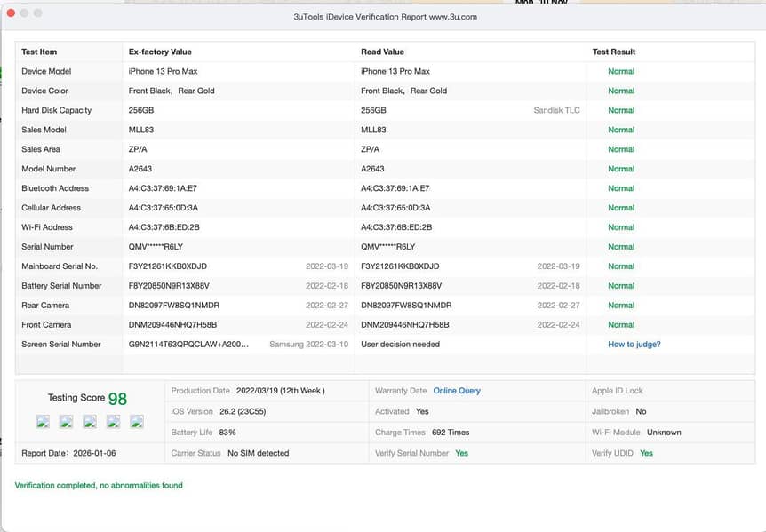766x532 pixels.
Task: Click the Sandisk TLC disk type label
Action: pyautogui.click(x=556, y=111)
